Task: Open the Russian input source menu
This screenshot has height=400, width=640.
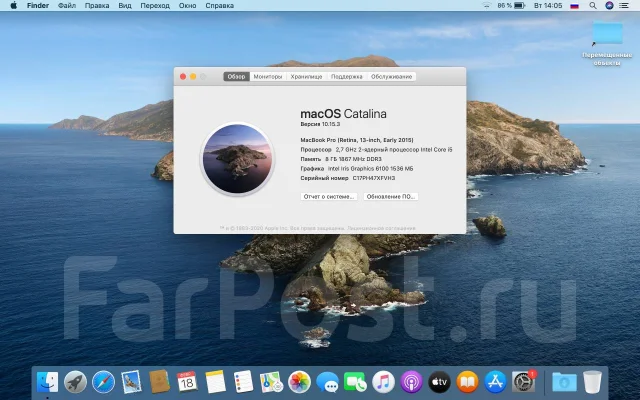Action: [575, 6]
